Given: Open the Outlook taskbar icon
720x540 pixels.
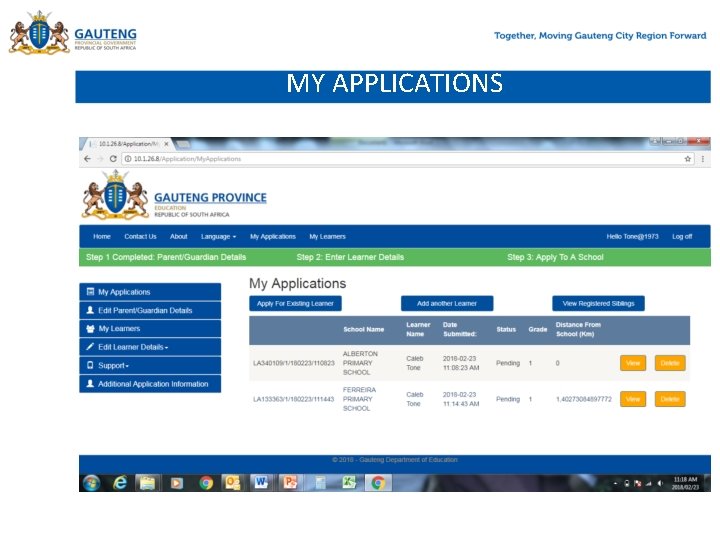Looking at the screenshot, I should click(x=232, y=483).
